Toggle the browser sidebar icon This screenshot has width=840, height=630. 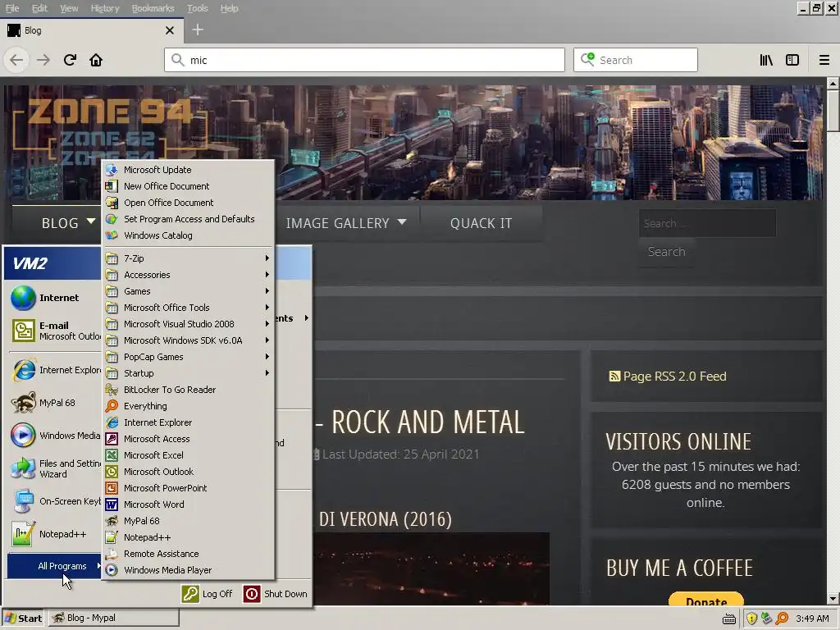(792, 60)
